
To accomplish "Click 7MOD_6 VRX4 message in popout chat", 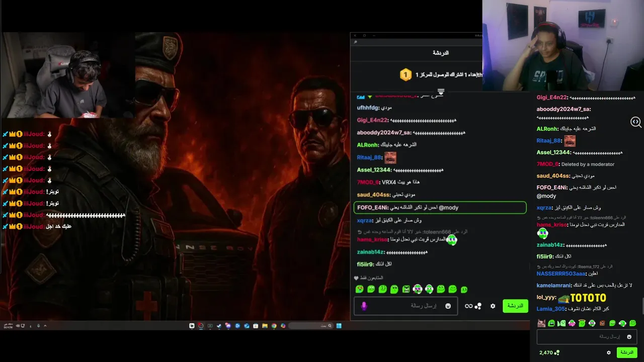I will click(388, 182).
